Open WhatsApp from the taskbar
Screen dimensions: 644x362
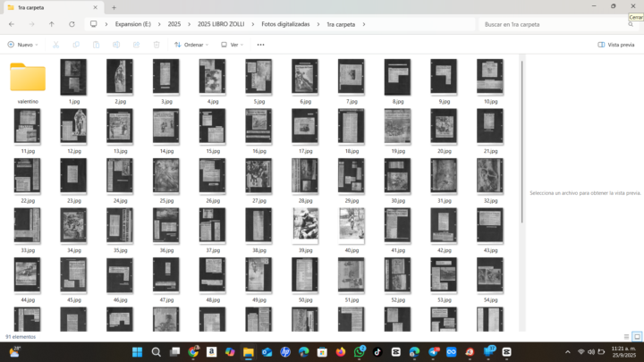click(360, 352)
